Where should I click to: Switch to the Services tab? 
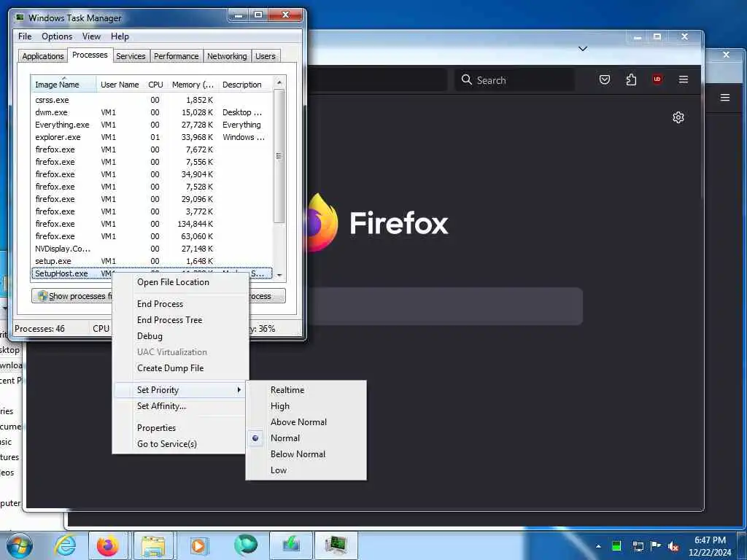[x=131, y=56]
